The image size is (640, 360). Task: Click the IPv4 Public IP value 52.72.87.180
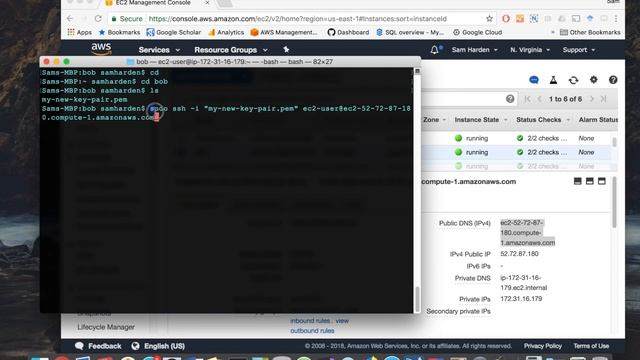[519, 254]
